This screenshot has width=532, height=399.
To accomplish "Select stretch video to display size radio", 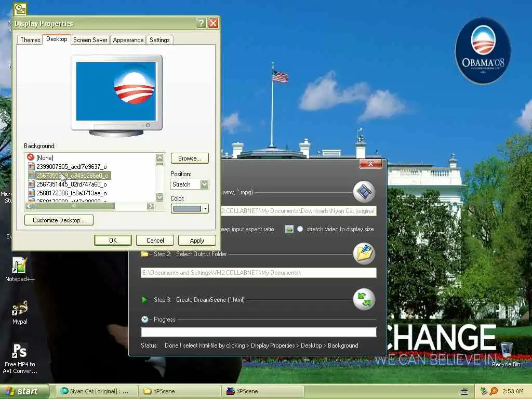I will pos(300,229).
